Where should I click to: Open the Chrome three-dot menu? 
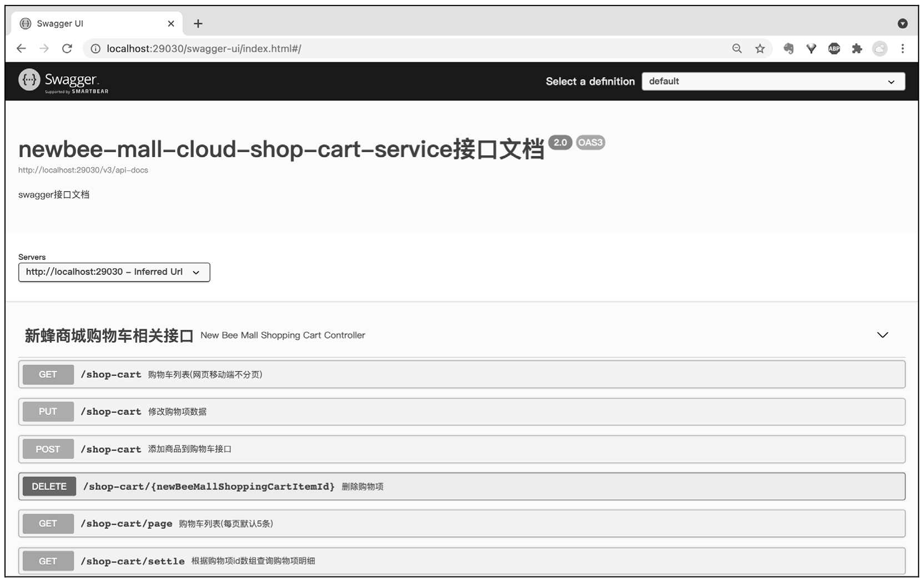tap(902, 48)
